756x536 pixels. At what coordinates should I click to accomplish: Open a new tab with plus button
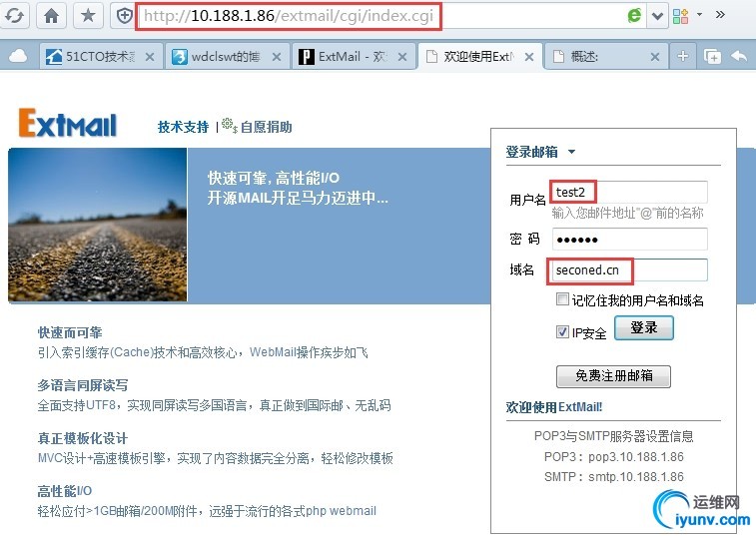(683, 57)
